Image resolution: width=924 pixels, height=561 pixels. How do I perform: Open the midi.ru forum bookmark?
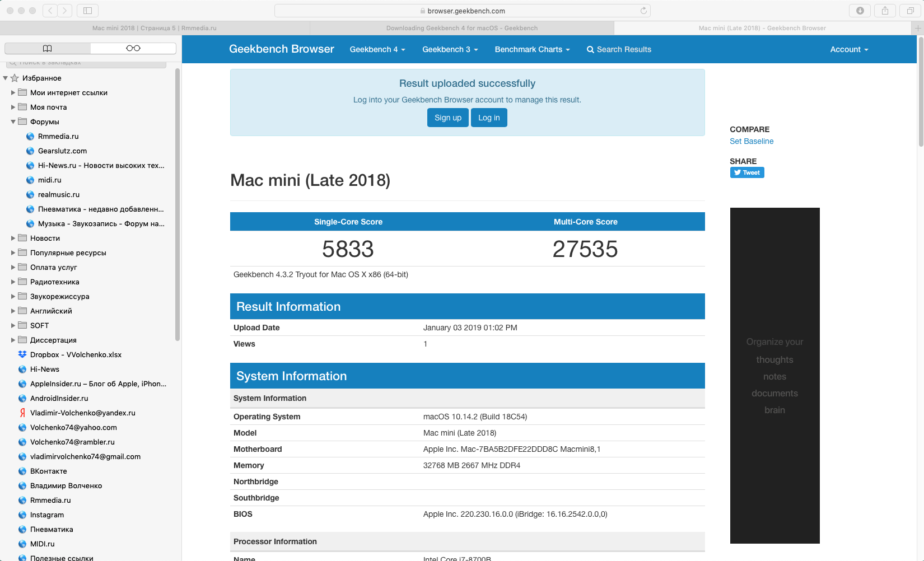[49, 180]
